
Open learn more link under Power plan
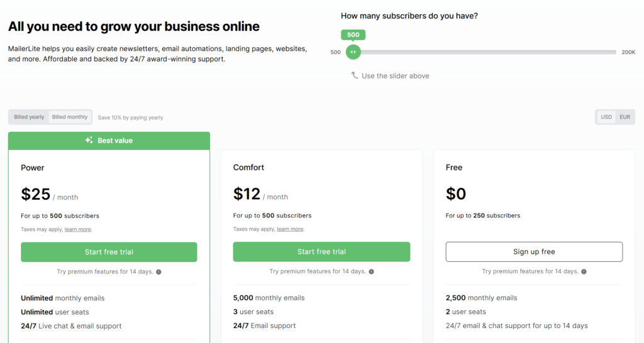(77, 229)
